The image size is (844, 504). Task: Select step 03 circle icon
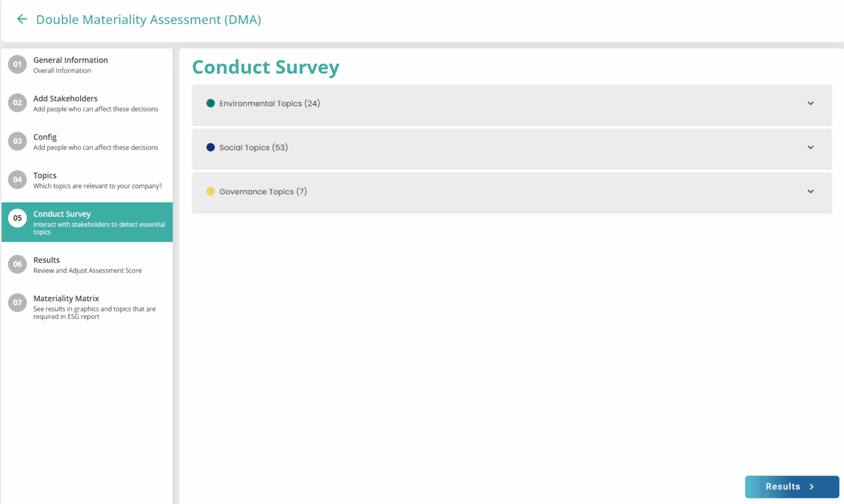(x=17, y=141)
